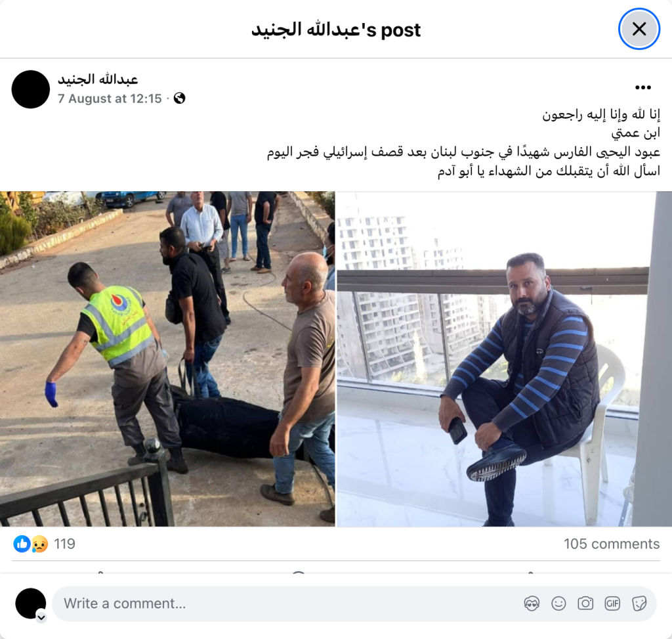
Task: Insert an avatar sticker in comment
Action: tap(532, 604)
